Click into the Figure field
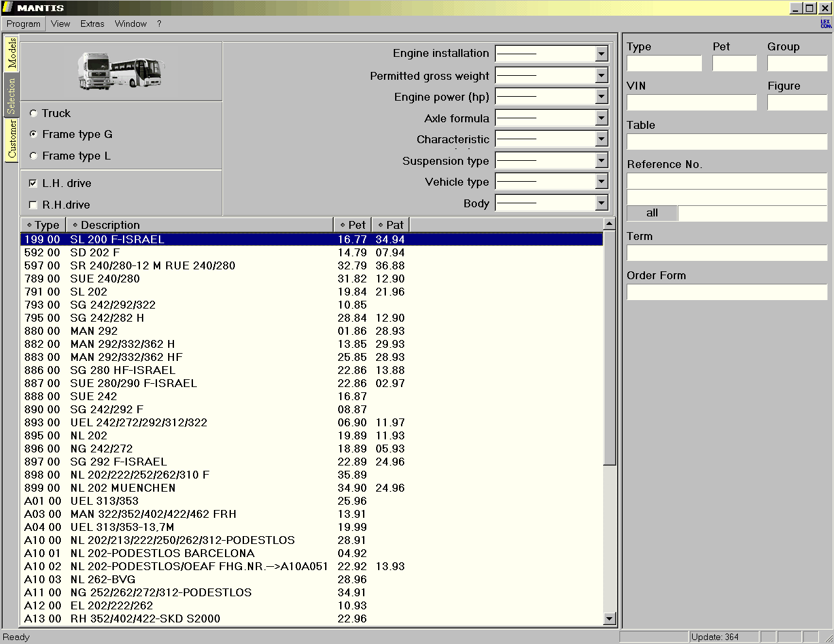Screen dimensions: 834x644 (x=797, y=103)
